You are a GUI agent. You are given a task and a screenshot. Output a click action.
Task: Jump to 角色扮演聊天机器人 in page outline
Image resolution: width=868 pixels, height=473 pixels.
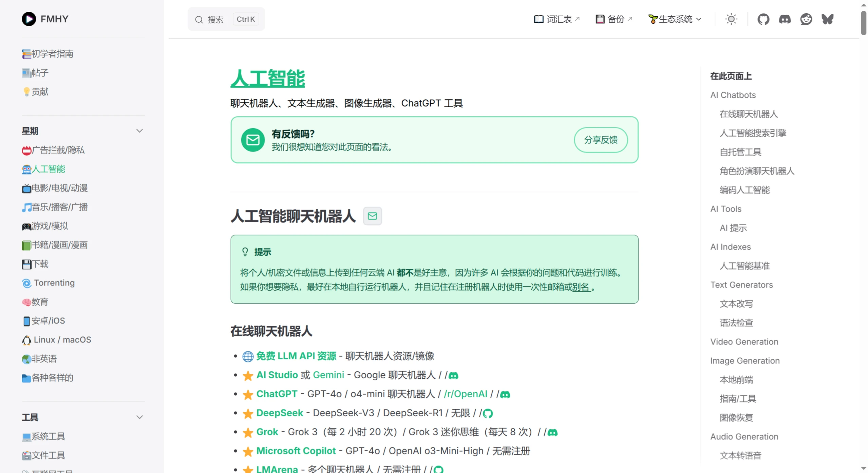point(757,171)
